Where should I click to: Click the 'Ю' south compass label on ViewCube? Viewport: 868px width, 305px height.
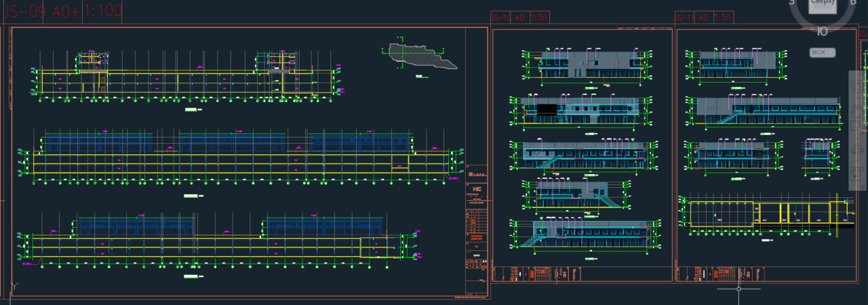coord(822,31)
